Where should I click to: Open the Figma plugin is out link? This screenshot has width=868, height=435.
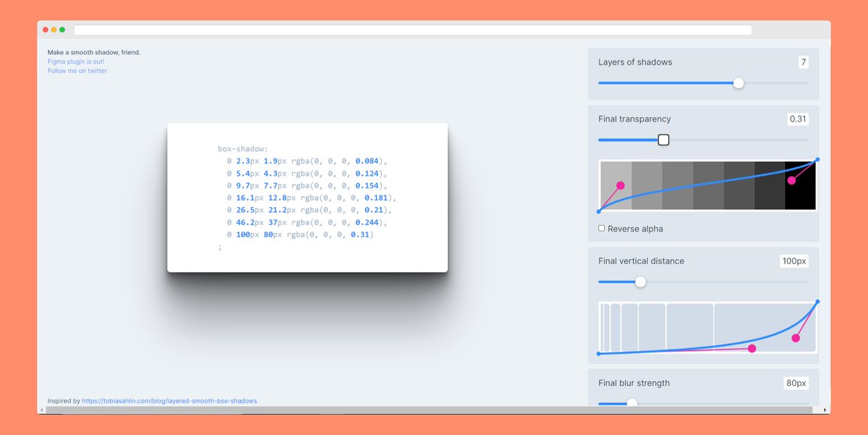coord(76,62)
